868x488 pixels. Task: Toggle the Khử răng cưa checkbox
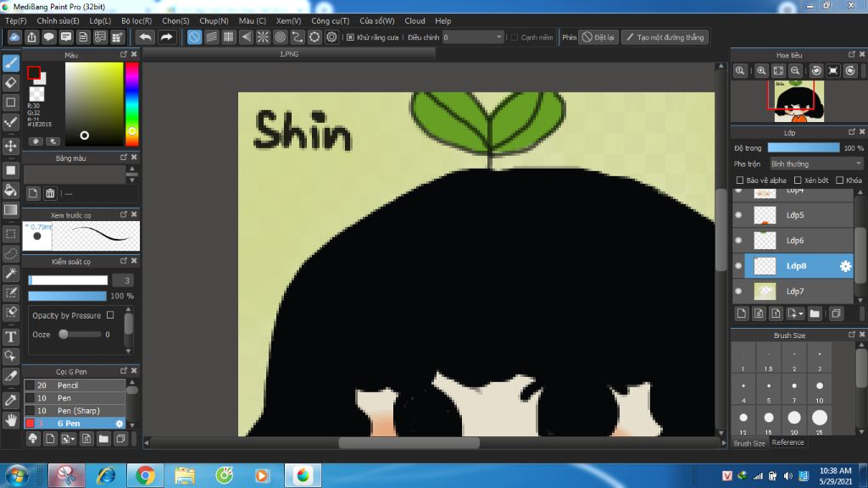(350, 37)
